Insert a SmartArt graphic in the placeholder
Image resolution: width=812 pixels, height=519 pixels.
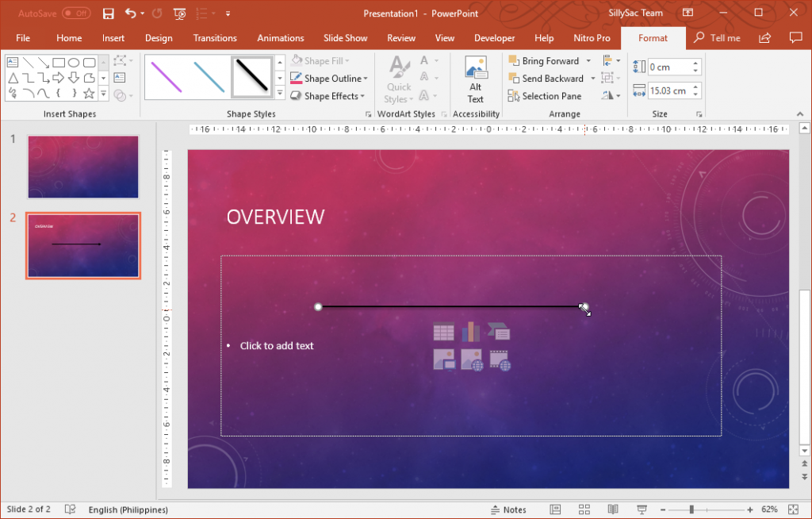[500, 332]
